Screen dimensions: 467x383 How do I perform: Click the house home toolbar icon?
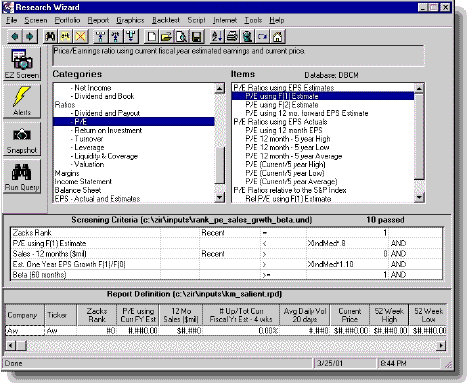(x=277, y=36)
